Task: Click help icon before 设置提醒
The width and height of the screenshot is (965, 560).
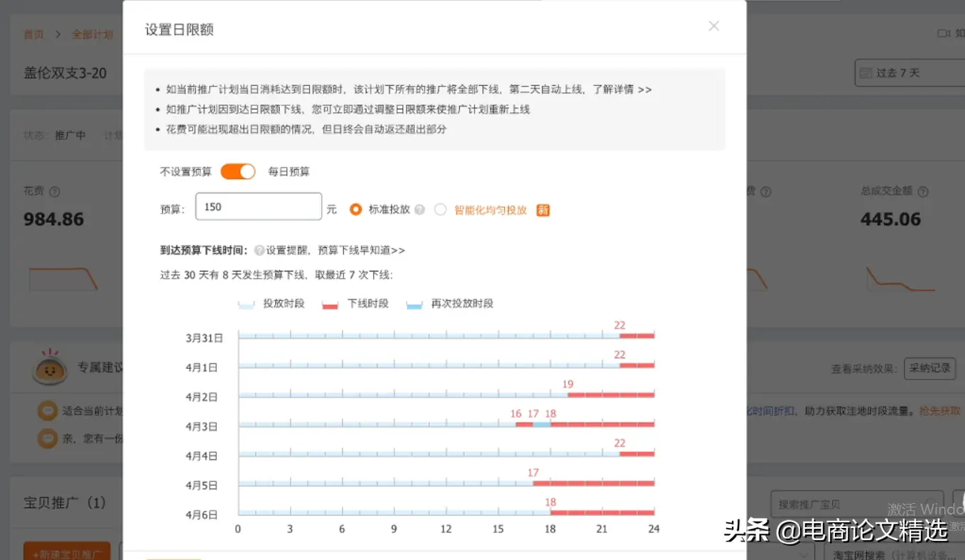Action: [259, 250]
